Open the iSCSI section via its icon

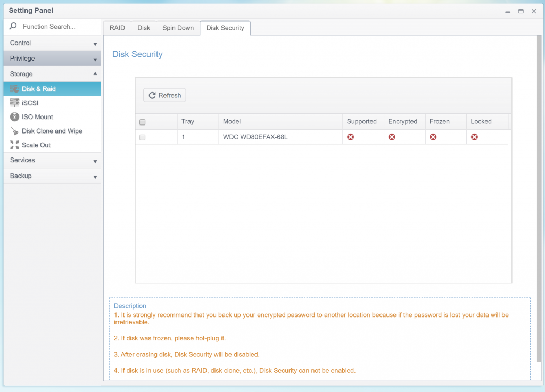14,103
